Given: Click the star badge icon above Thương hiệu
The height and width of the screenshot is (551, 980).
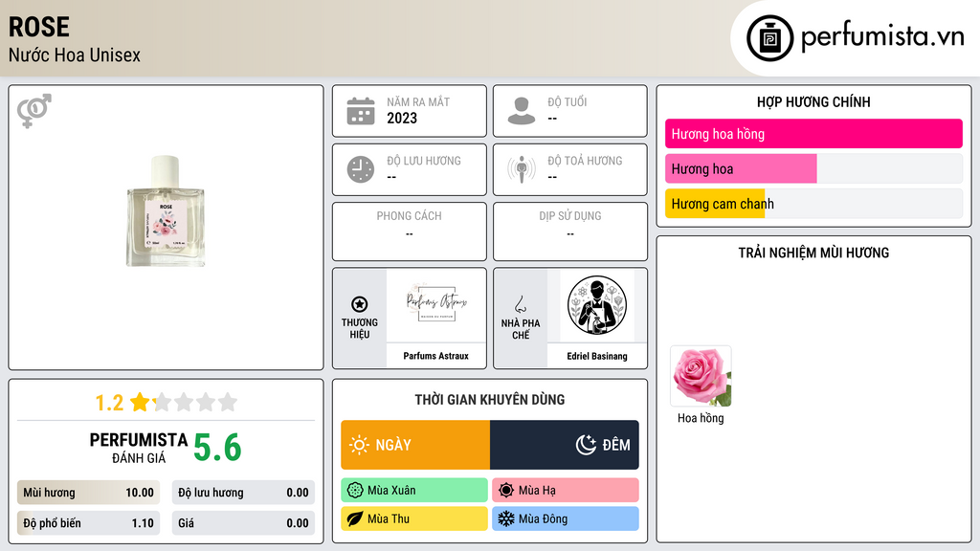Looking at the screenshot, I should (360, 304).
